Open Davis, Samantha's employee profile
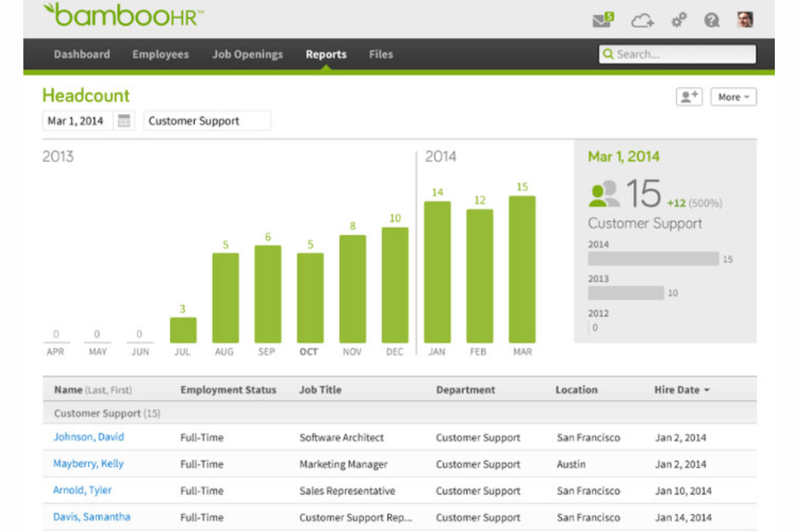The image size is (798, 532). 91,516
